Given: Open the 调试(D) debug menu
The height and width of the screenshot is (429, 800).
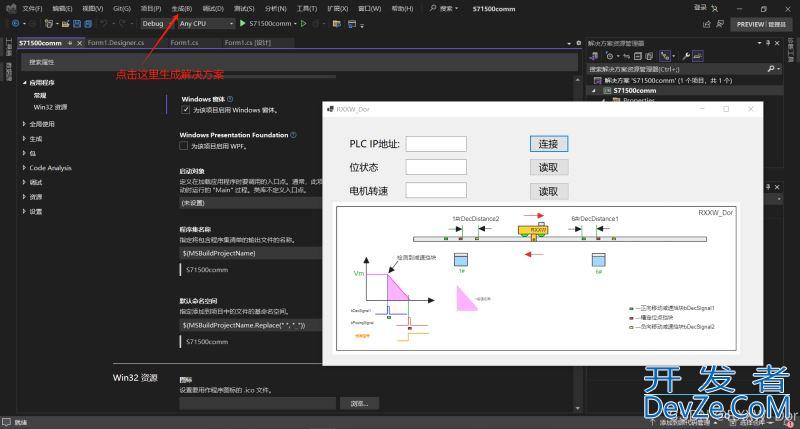Looking at the screenshot, I should (x=213, y=9).
